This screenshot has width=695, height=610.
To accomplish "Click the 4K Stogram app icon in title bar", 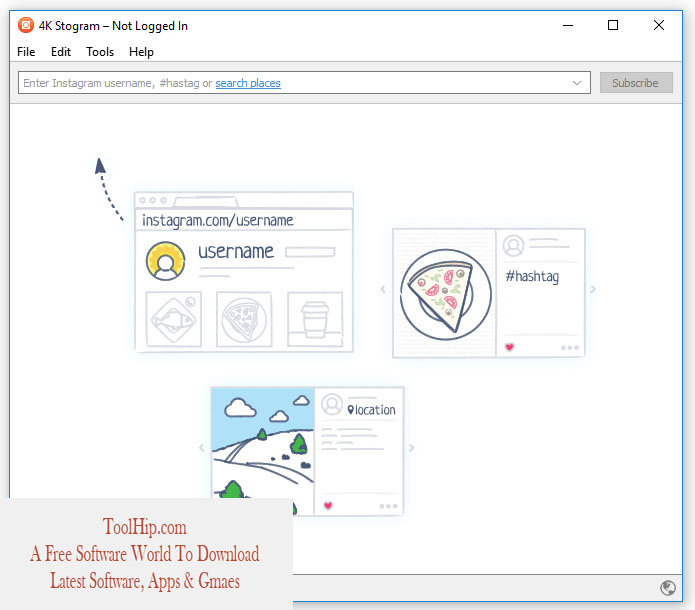I will (x=26, y=25).
